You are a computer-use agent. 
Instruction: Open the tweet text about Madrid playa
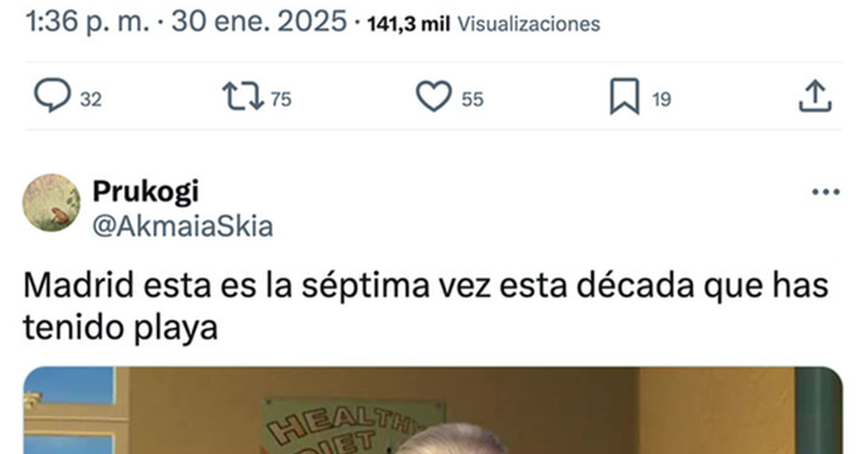[x=426, y=306]
